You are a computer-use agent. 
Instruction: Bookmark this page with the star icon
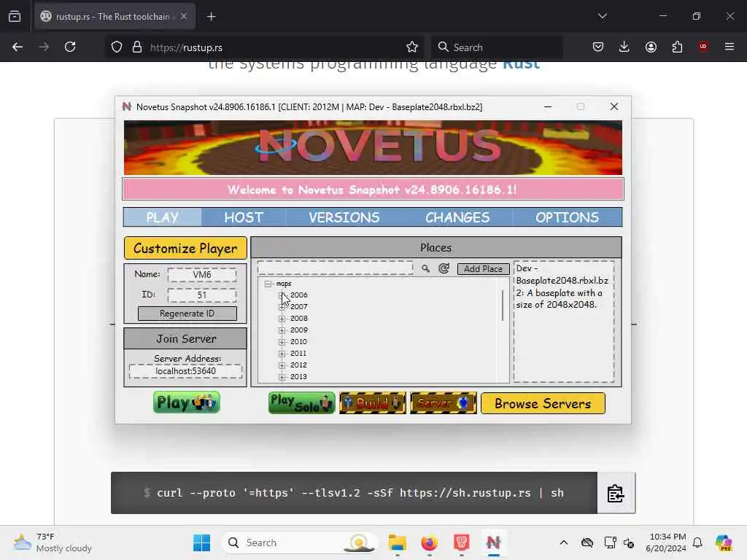pyautogui.click(x=412, y=47)
